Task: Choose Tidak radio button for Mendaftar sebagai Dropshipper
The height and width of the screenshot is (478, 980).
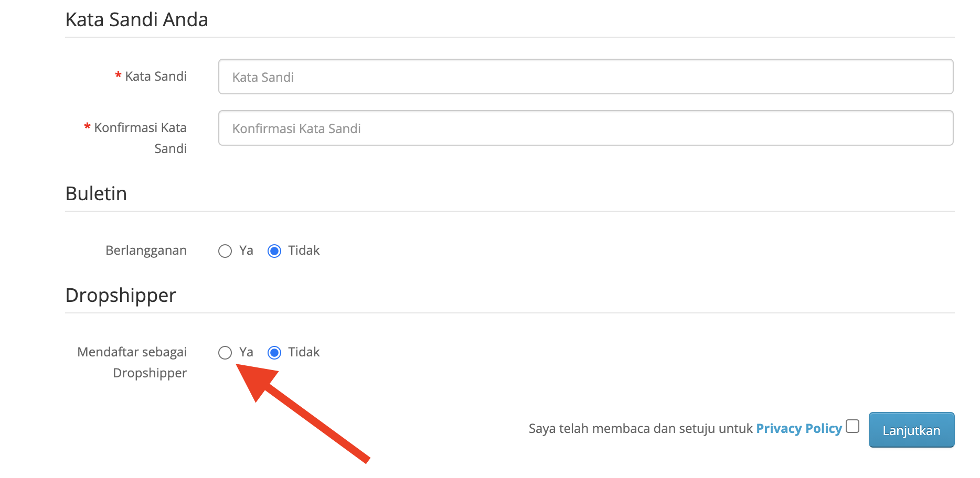Action: coord(274,353)
